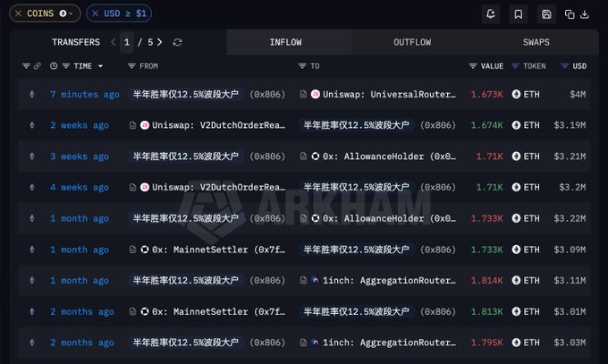
Task: Switch to the INFLOW tab
Action: coord(286,42)
